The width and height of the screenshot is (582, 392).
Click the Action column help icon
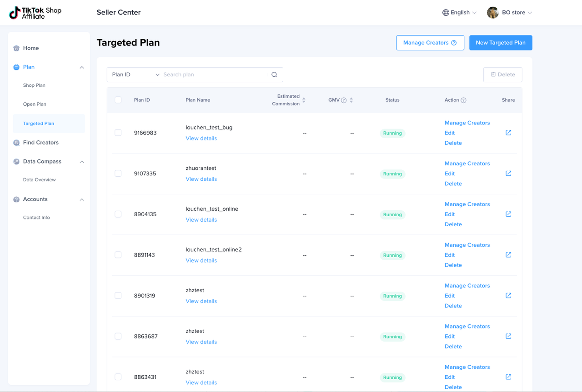463,100
